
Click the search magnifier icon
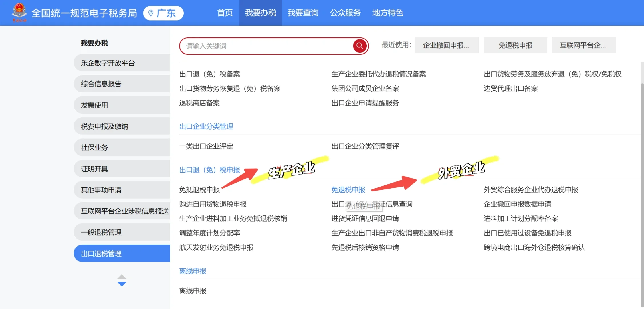[360, 46]
